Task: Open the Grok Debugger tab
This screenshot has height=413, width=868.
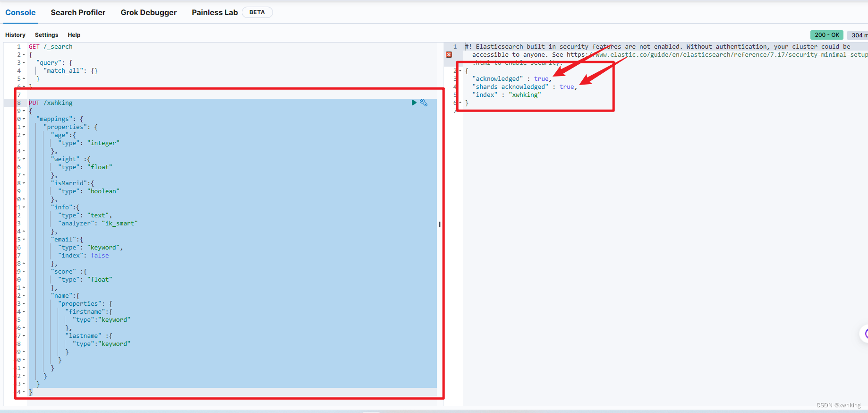Action: 149,12
